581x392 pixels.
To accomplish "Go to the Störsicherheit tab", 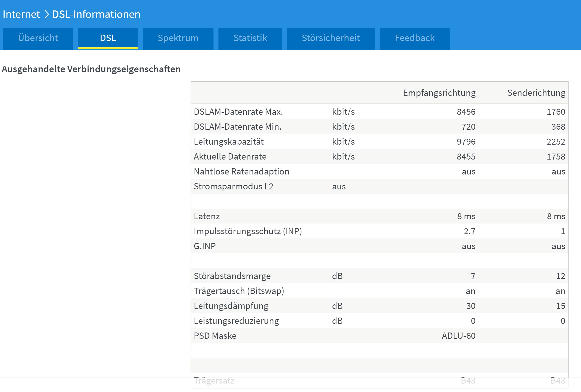I will coord(331,38).
